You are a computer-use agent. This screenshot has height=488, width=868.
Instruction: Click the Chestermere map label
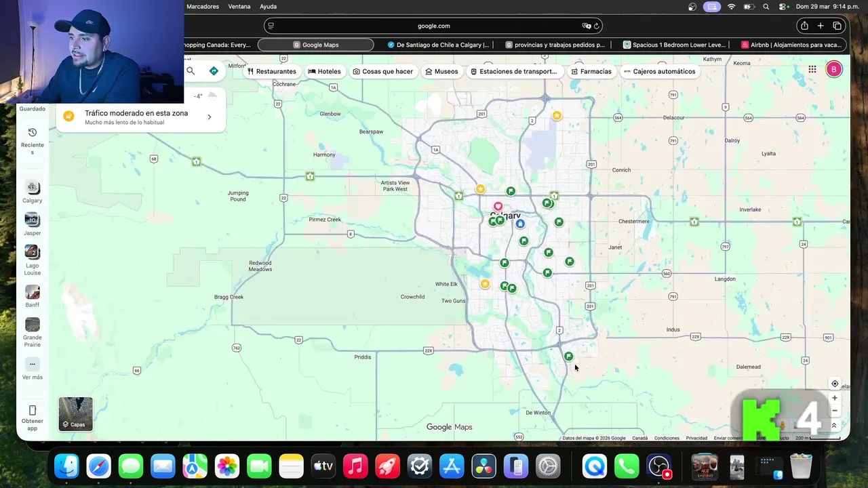coord(634,221)
